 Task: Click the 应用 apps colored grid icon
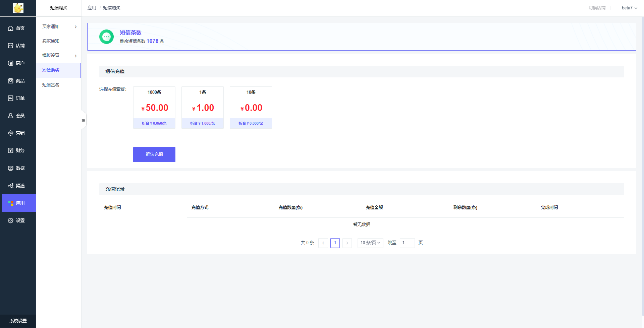point(10,203)
